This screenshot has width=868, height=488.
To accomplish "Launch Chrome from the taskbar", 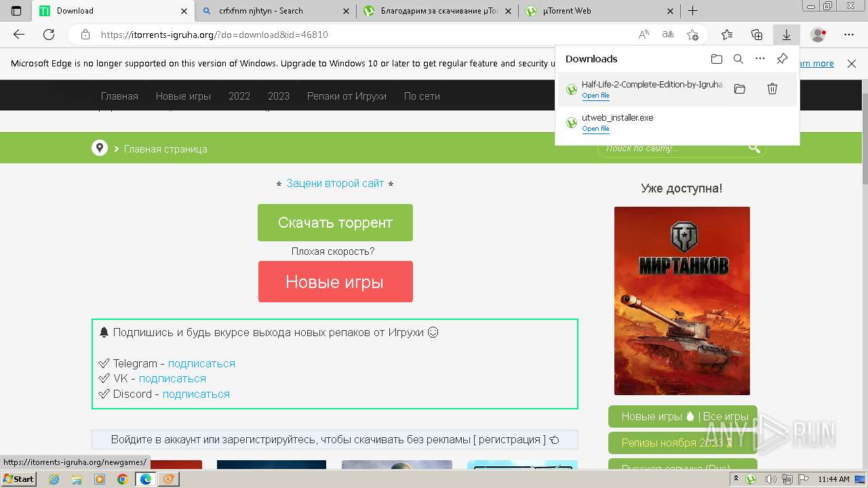I will [x=122, y=479].
